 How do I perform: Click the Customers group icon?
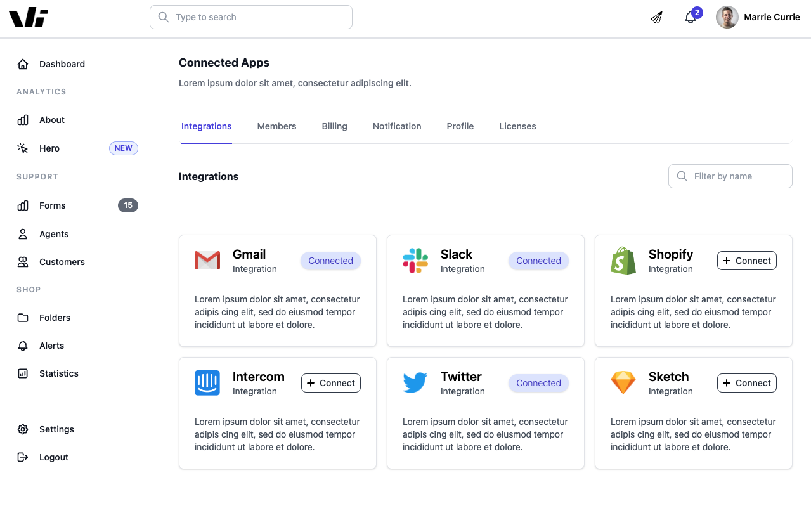[23, 262]
